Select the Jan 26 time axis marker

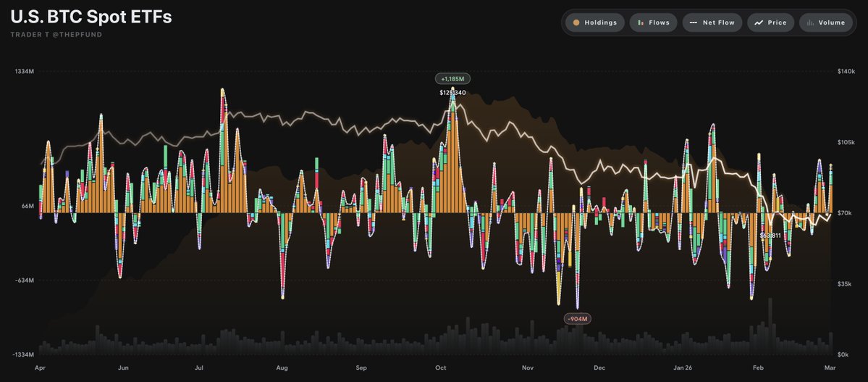[x=683, y=368]
